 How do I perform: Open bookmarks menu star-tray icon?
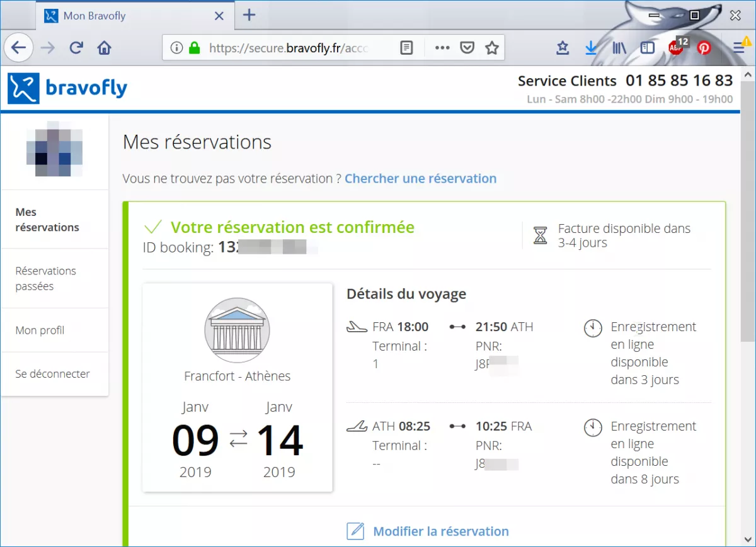(x=563, y=48)
